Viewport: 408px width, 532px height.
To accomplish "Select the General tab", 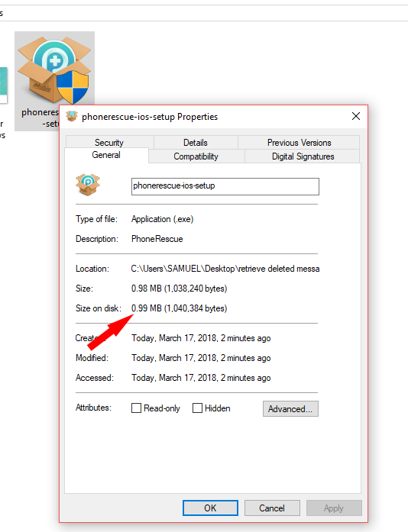I will point(106,155).
